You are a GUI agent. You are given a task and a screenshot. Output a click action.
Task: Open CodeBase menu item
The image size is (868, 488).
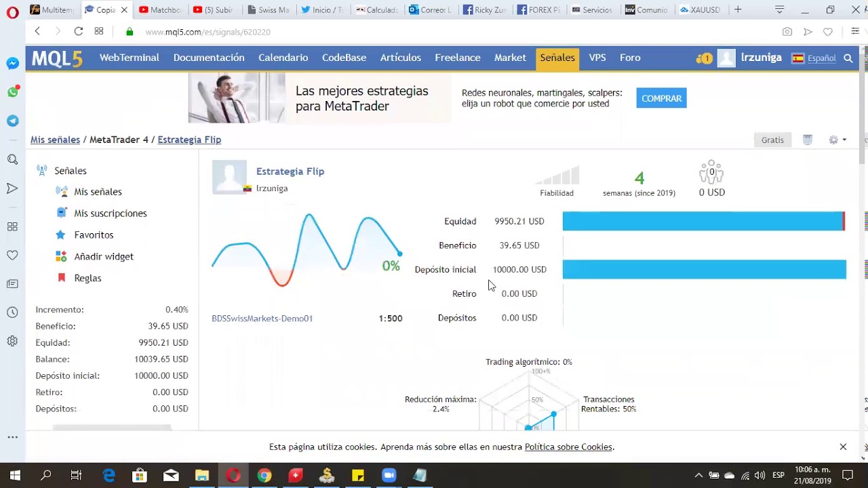[344, 58]
